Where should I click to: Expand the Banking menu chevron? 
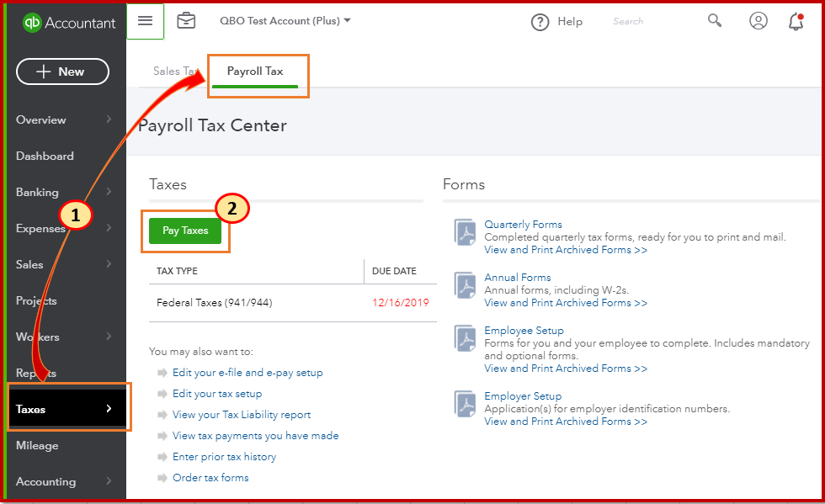[109, 192]
